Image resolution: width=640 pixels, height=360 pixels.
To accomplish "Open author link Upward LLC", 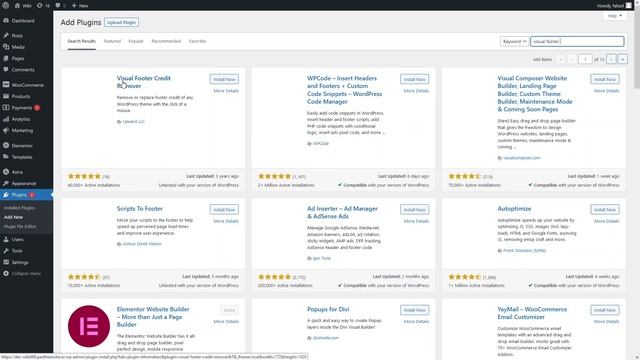I will (x=133, y=122).
